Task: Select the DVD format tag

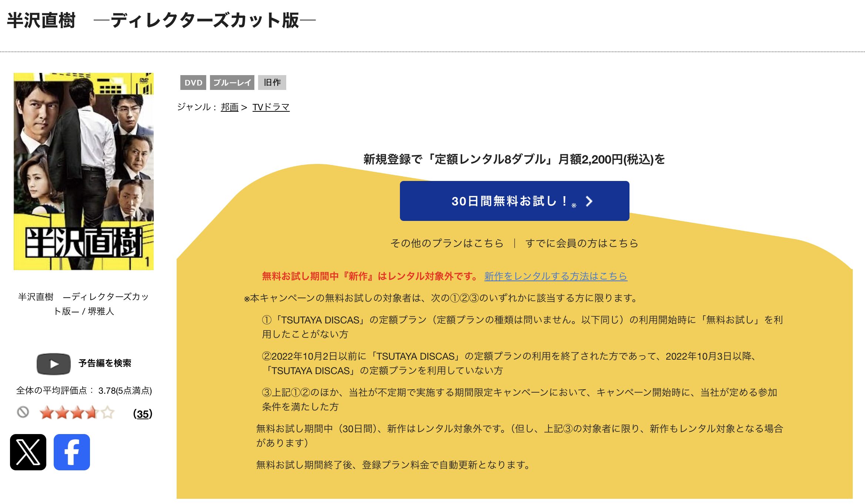Action: pos(193,83)
